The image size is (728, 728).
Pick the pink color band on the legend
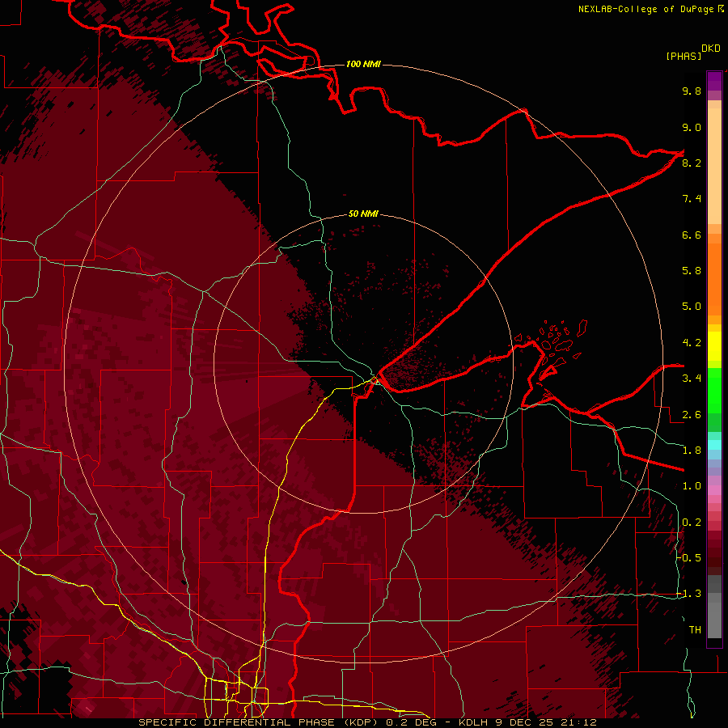[714, 490]
